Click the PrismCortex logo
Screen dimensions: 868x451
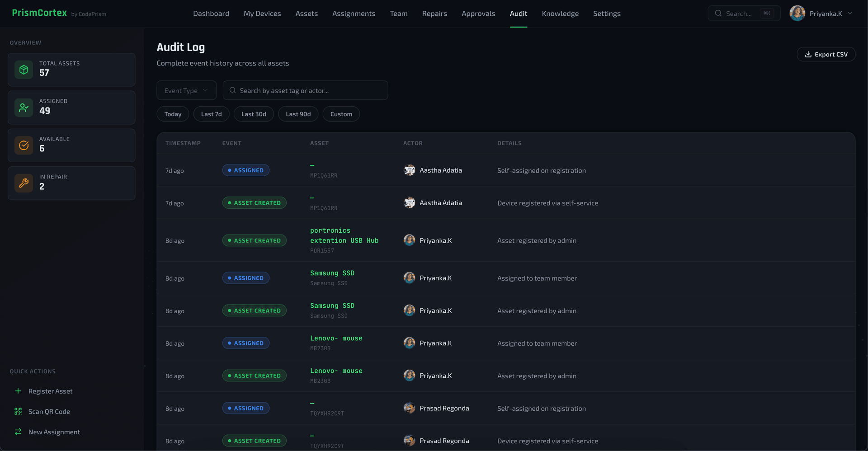click(x=39, y=13)
